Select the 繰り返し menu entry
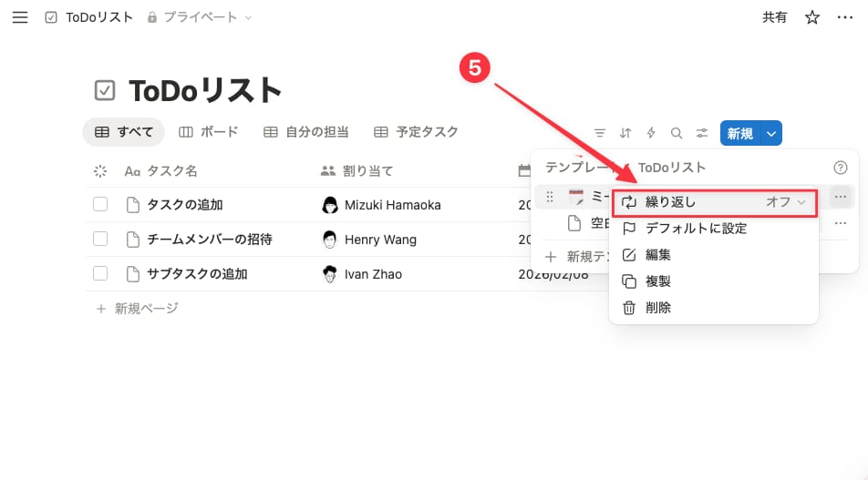868x480 pixels. click(714, 202)
